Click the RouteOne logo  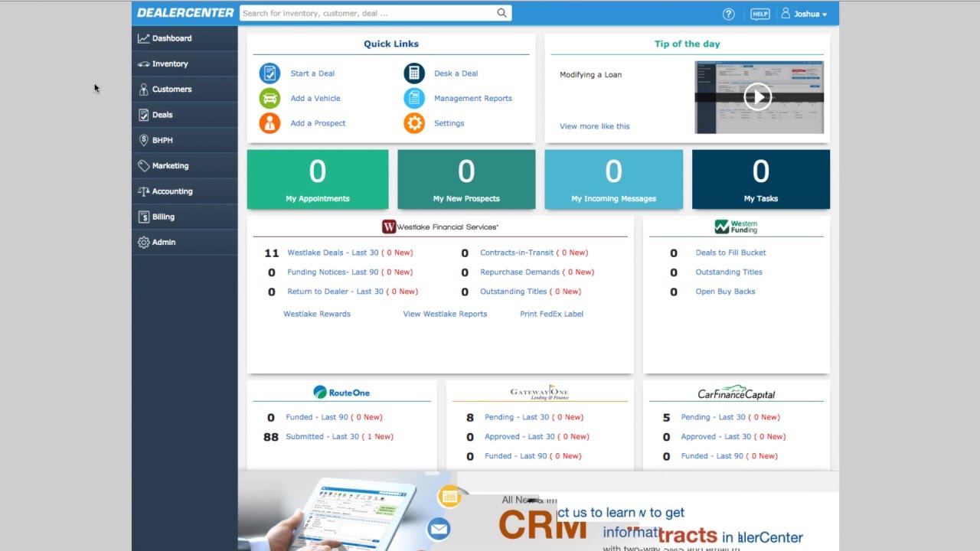[x=341, y=393]
